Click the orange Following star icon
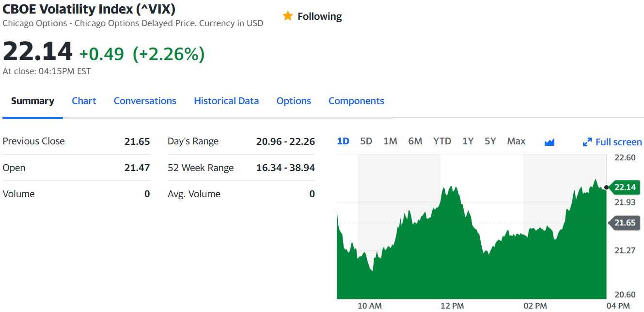This screenshot has width=644, height=312. [288, 16]
